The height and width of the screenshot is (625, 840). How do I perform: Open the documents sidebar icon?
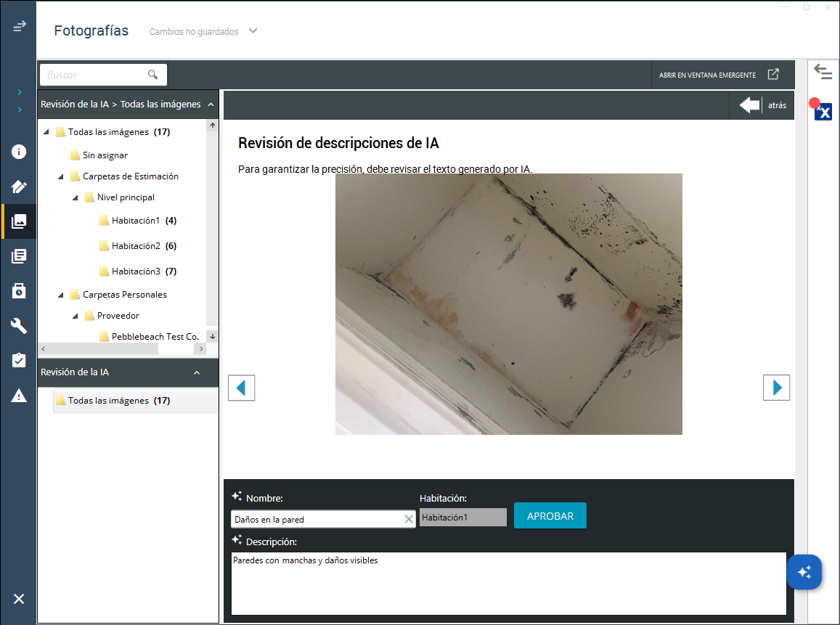19,256
